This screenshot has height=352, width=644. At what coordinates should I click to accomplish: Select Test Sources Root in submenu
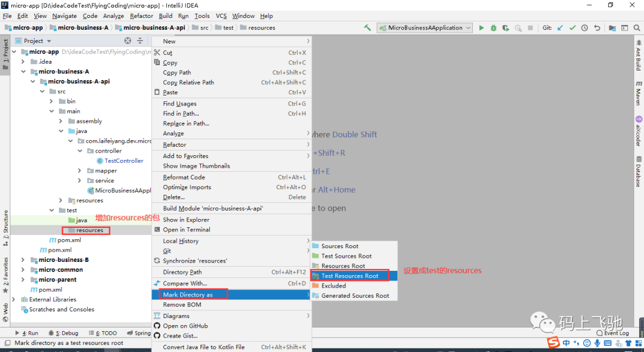point(354,256)
